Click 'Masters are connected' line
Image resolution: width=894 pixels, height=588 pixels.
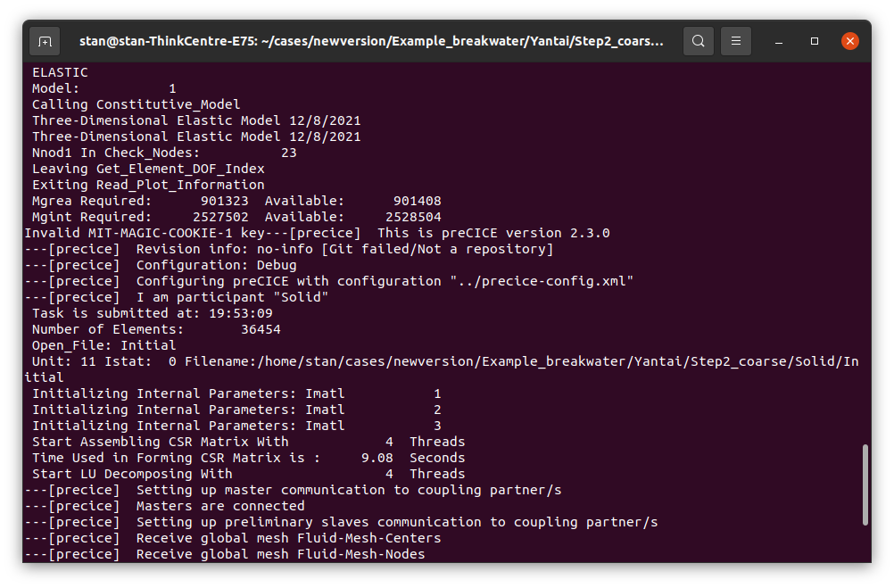click(164, 506)
